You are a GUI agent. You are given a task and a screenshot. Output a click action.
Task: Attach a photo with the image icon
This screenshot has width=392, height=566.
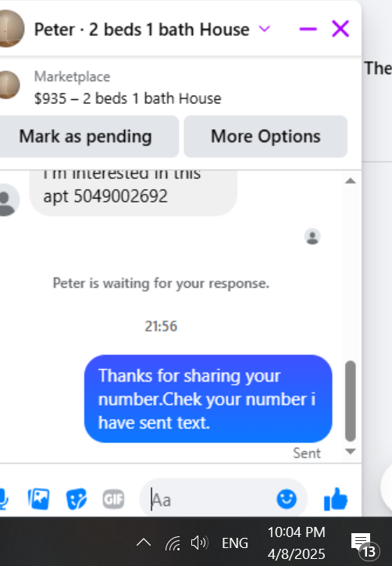click(38, 500)
